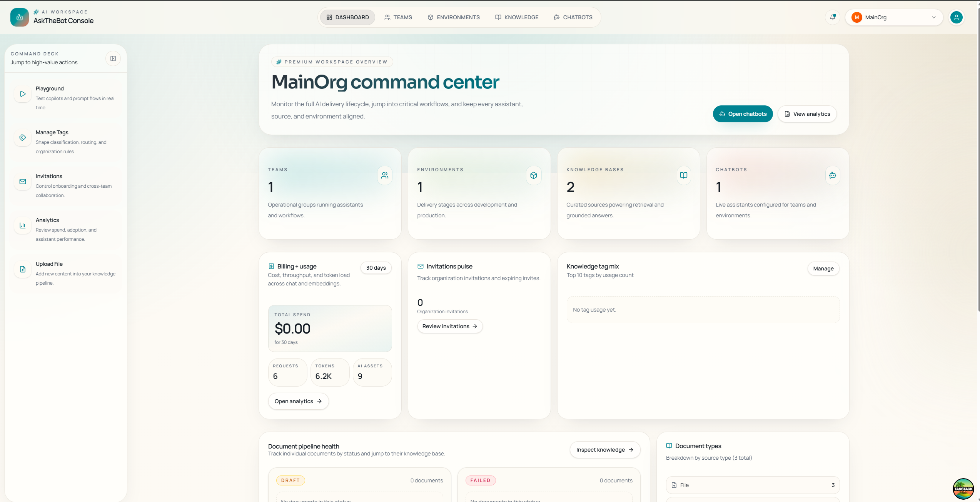Switch to the Teams tab
Viewport: 980px width, 502px height.
point(398,17)
